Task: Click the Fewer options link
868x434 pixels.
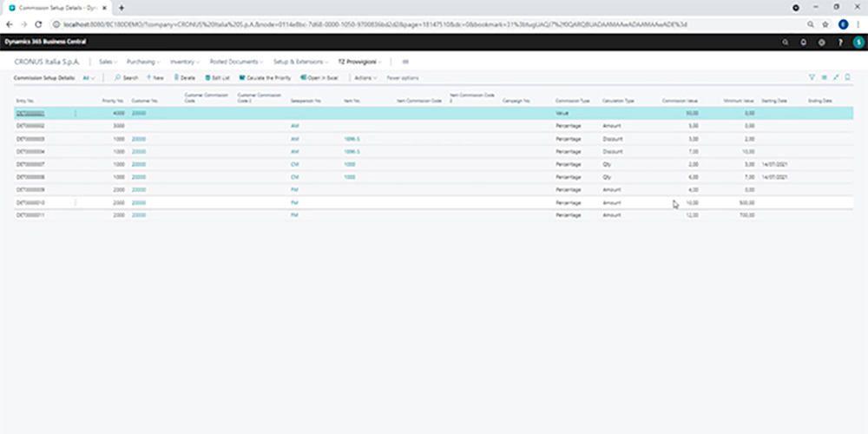Action: (403, 78)
